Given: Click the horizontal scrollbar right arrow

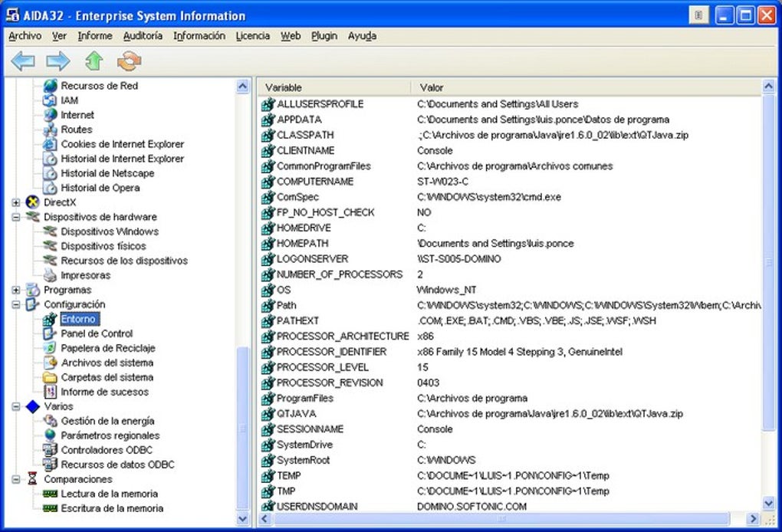Looking at the screenshot, I should tap(754, 519).
